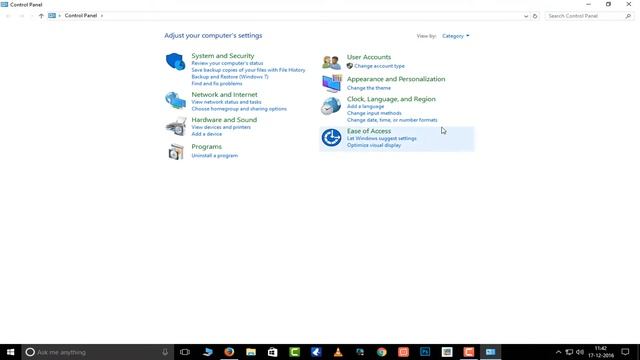The width and height of the screenshot is (640, 360).
Task: Click Change the theme
Action: pyautogui.click(x=369, y=88)
